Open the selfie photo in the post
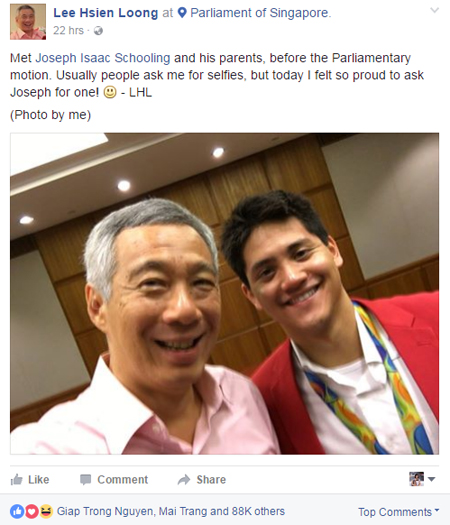This screenshot has height=525, width=450. pos(224,294)
